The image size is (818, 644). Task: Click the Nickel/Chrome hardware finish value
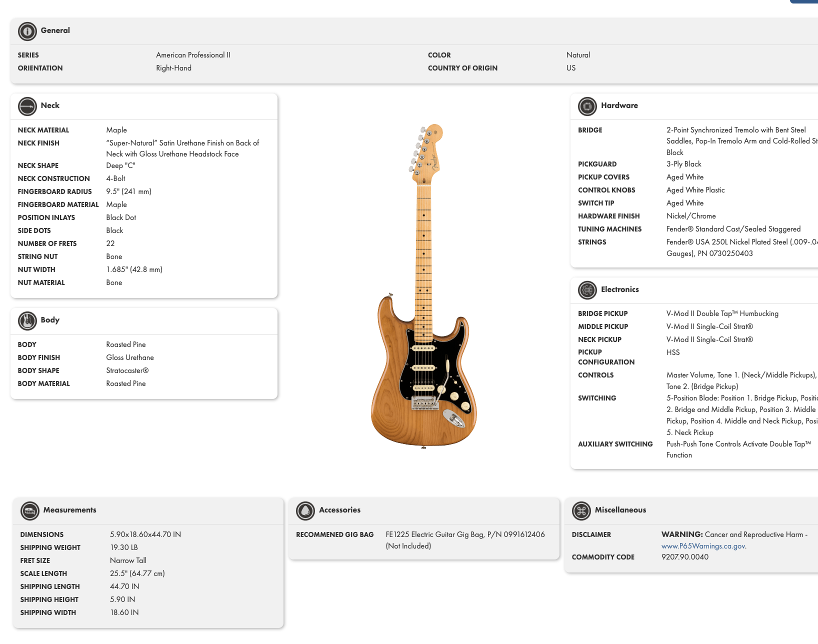(x=691, y=216)
